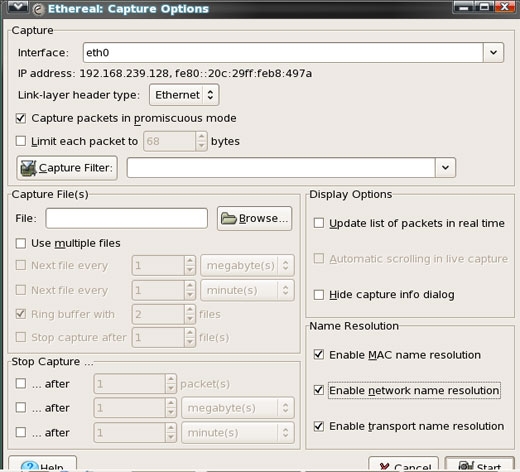The width and height of the screenshot is (520, 472).
Task: Click the capture File path field
Action: 127,218
